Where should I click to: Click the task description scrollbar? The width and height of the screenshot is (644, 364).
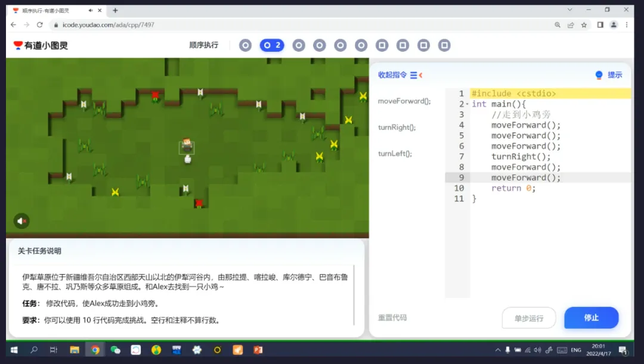click(354, 295)
